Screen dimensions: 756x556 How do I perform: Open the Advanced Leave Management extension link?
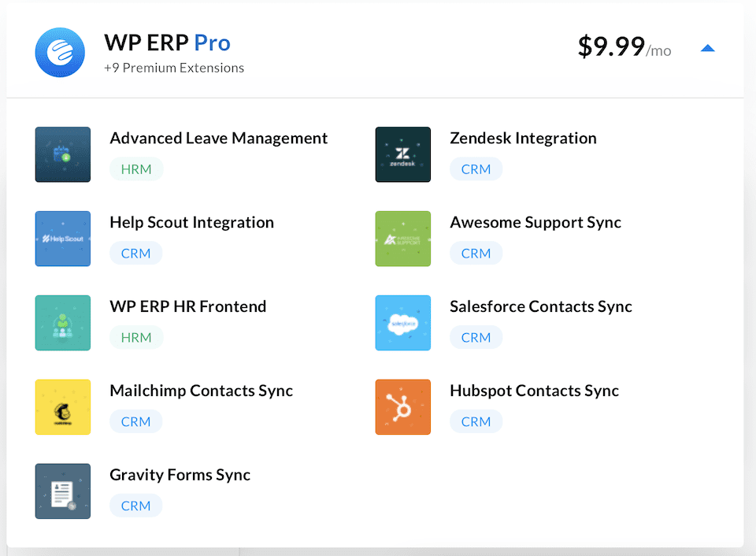(x=218, y=138)
